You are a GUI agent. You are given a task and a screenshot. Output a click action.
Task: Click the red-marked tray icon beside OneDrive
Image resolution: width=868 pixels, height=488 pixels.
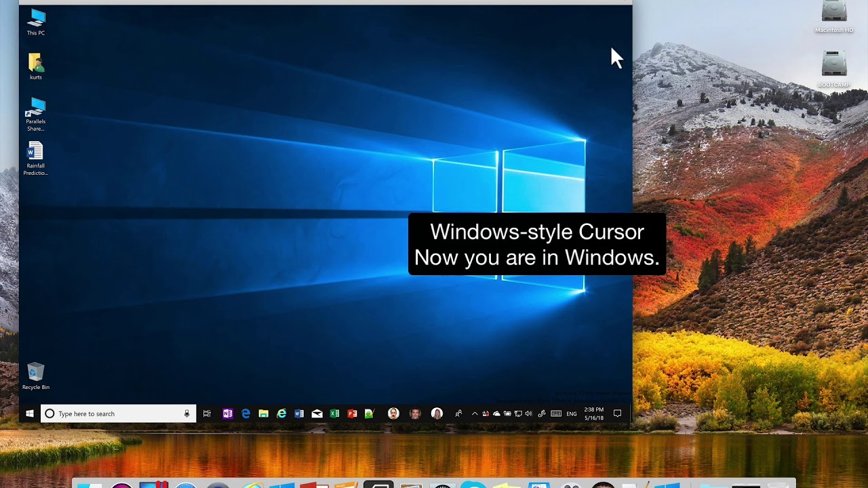pos(486,413)
